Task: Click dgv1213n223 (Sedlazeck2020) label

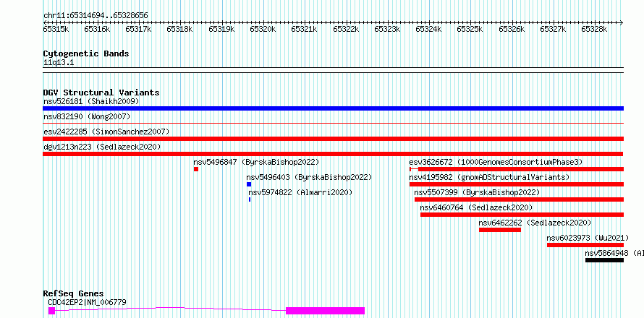Action: click(x=102, y=147)
